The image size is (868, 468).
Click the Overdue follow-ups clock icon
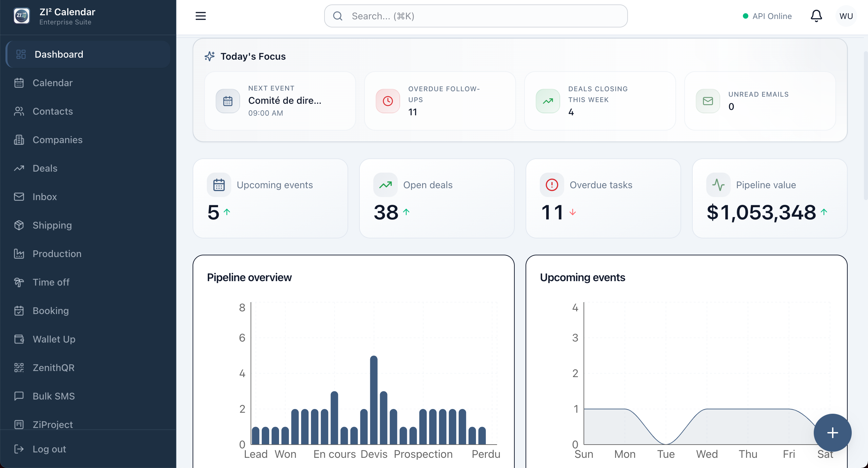click(388, 101)
